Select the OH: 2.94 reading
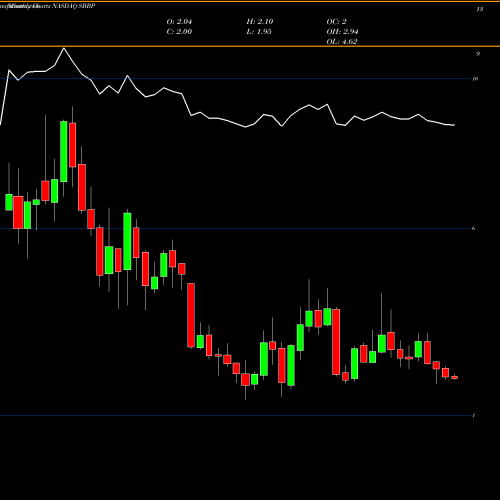Screen dimensions: 500x500 click(x=342, y=32)
